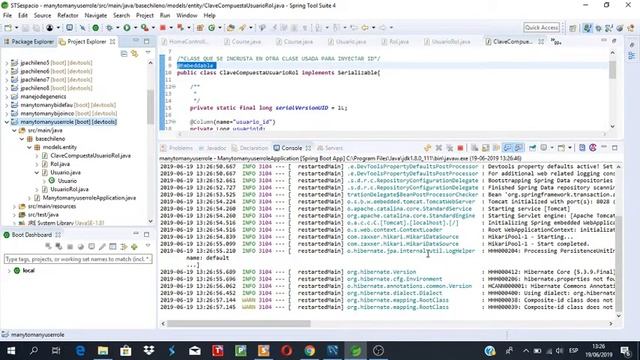Switch to the UsuarioRol.java editor tab
Screen dimensions: 640x360
(x=447, y=42)
